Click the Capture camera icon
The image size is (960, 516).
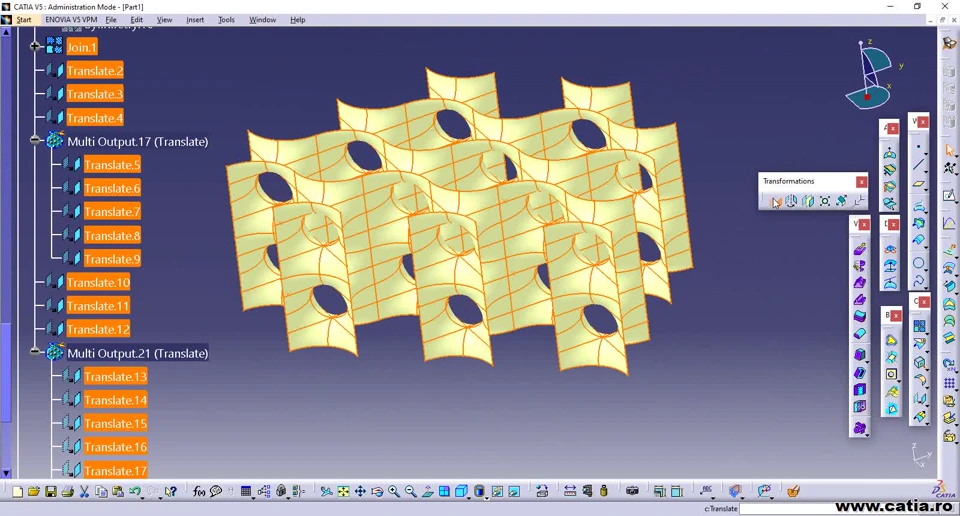632,491
